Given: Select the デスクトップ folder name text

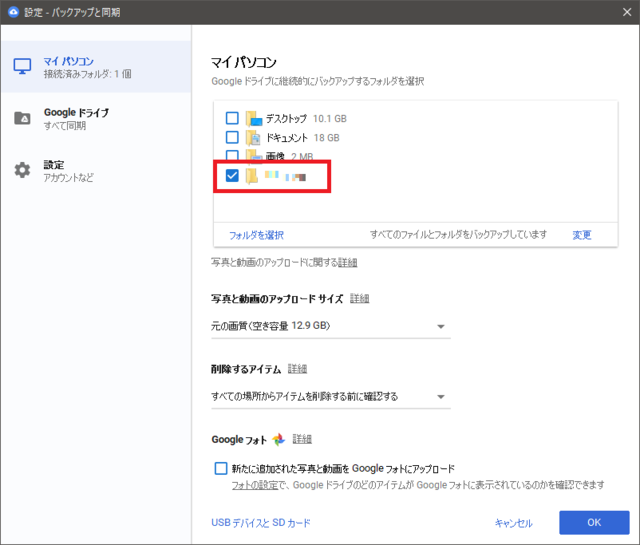Looking at the screenshot, I should [x=287, y=118].
